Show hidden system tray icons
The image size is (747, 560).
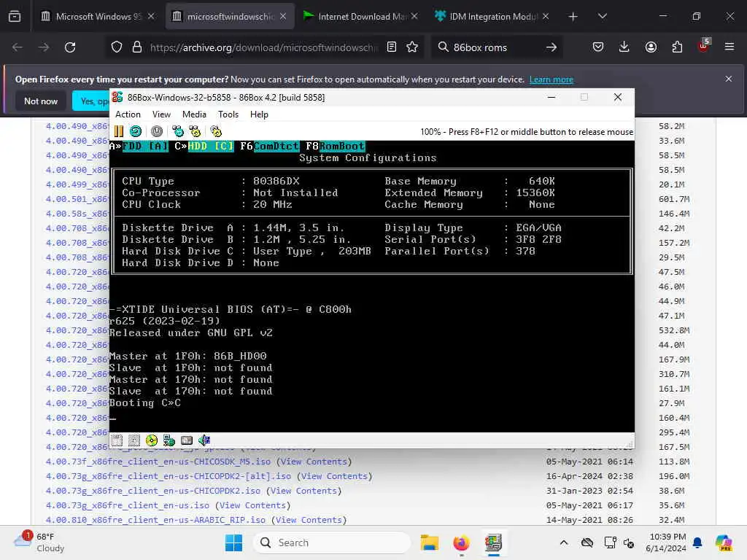coord(564,542)
